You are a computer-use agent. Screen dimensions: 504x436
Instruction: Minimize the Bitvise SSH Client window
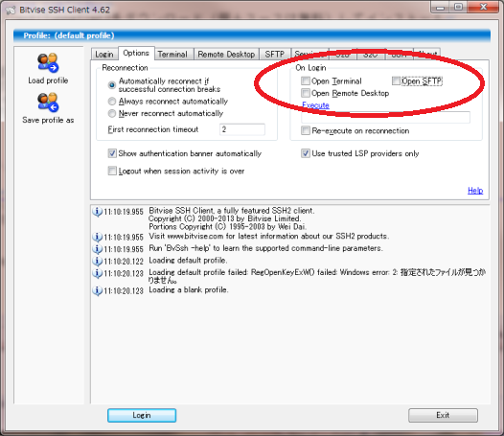441,7
